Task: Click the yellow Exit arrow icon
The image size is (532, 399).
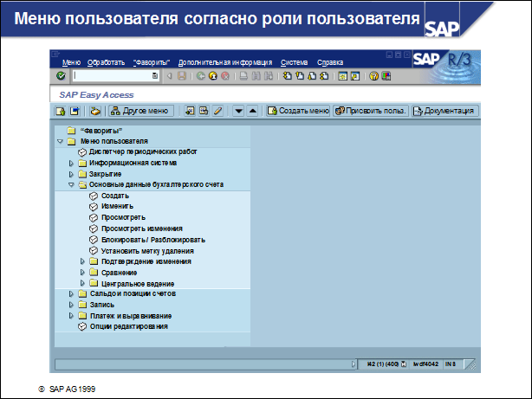Action: 212,76
